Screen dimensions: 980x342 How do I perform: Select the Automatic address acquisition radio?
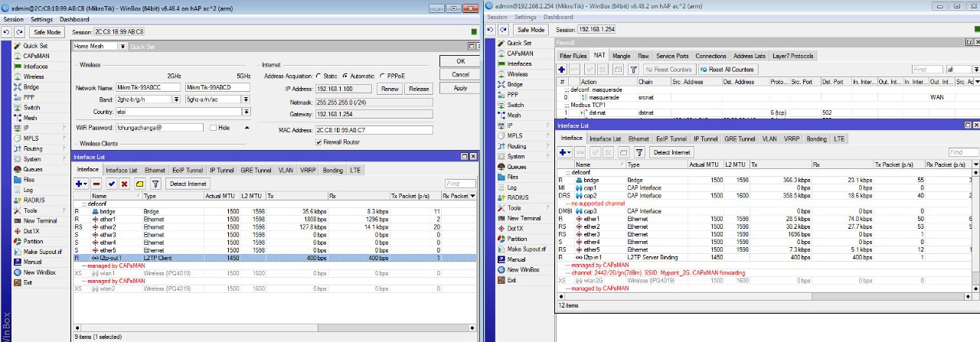pyautogui.click(x=345, y=77)
